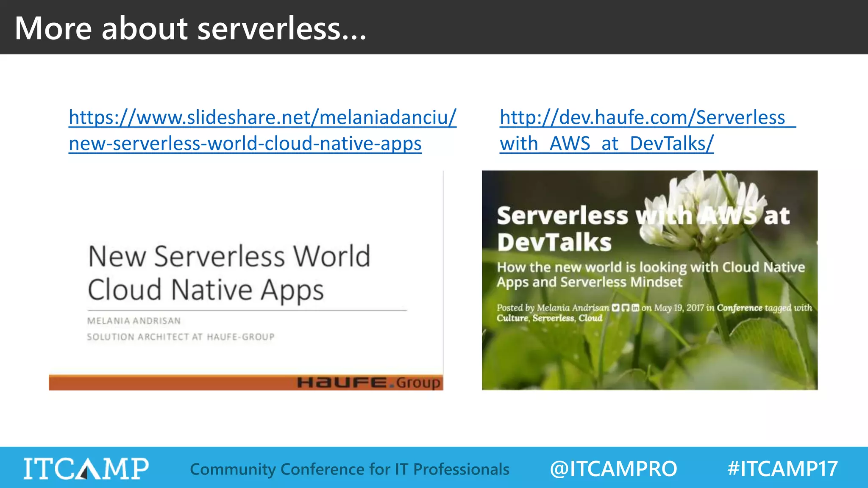This screenshot has width=868, height=488.
Task: Open the slideshare.net/melaniadanciu link
Action: (263, 130)
